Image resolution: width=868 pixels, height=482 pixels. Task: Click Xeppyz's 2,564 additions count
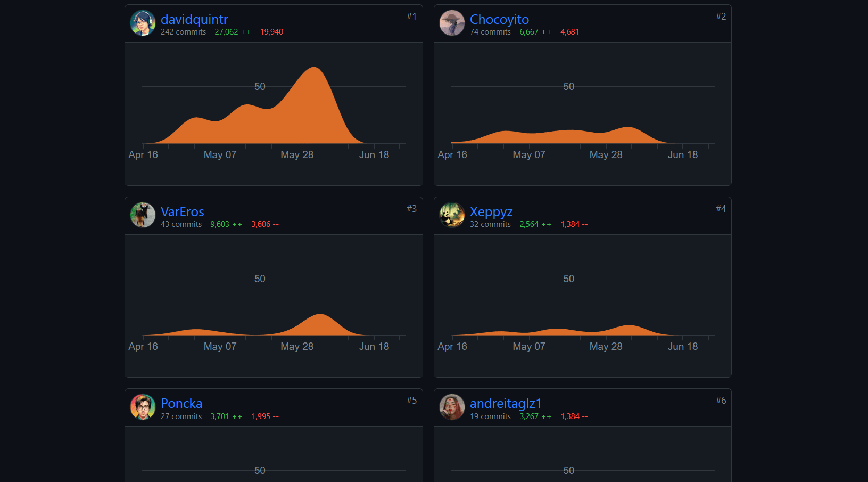tap(535, 224)
